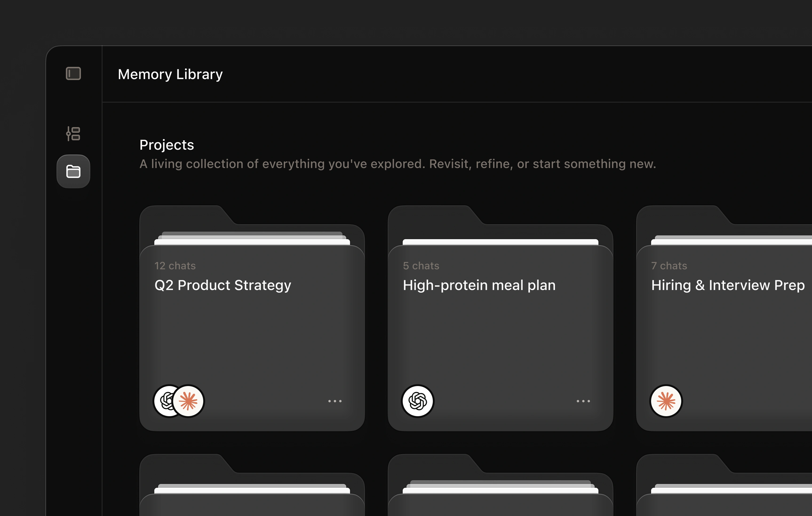
Task: Click Claude logo on Q2 Product Strategy
Action: [188, 401]
